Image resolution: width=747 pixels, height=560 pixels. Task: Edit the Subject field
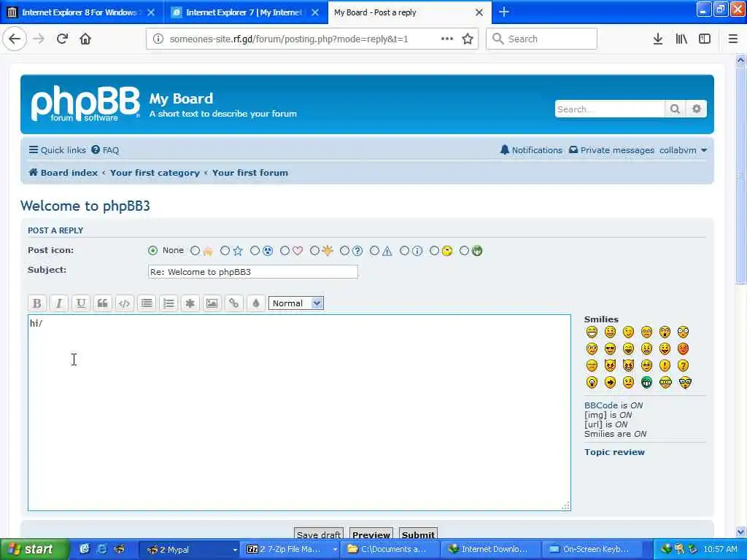click(253, 272)
